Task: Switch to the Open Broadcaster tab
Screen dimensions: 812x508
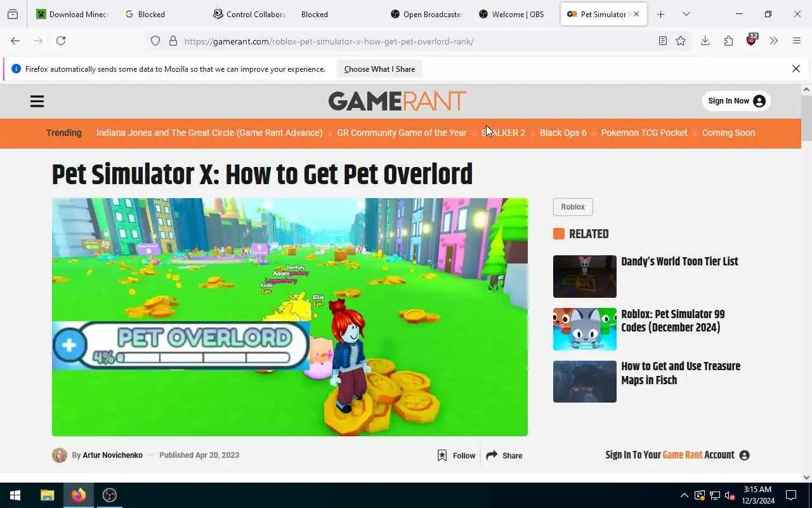Action: tap(426, 14)
